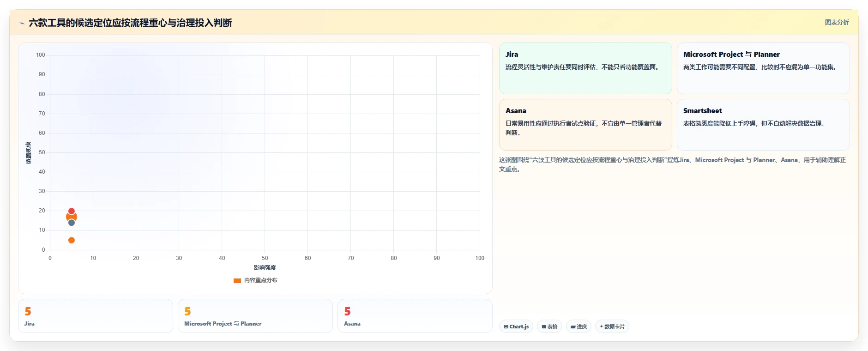Screen dimensions: 868x351
Task: Click the Asana description text 日常易用性
Action: click(584, 128)
